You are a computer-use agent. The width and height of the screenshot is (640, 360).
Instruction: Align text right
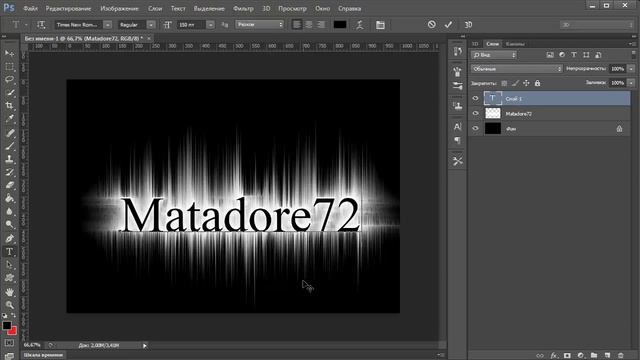[321, 25]
